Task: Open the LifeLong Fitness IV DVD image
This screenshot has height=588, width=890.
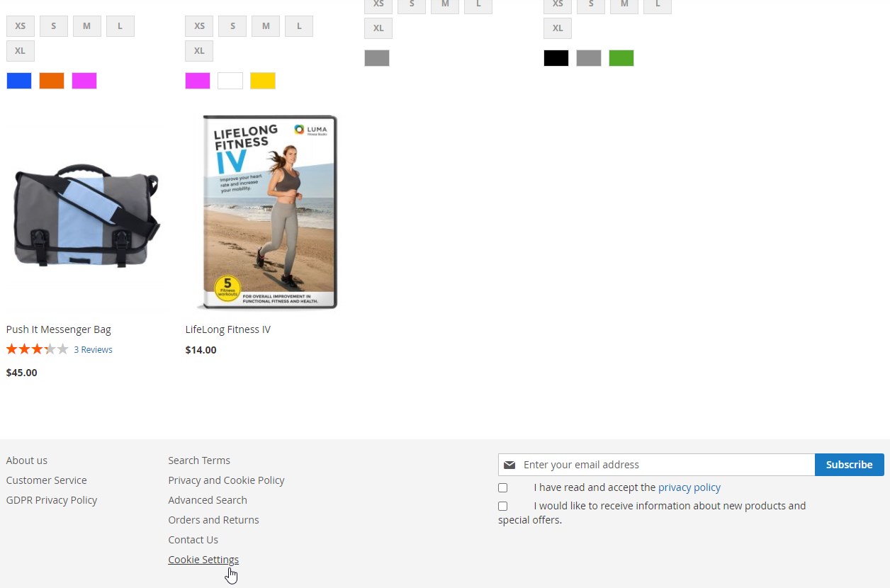Action: (x=266, y=213)
